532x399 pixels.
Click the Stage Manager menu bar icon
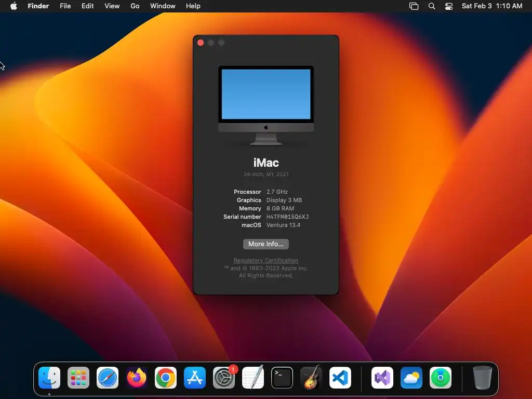tap(414, 6)
